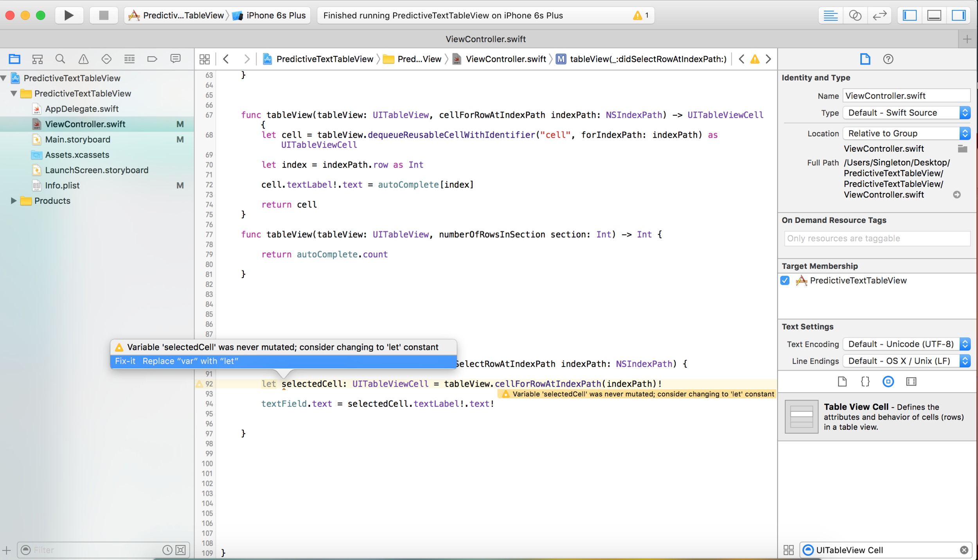The width and height of the screenshot is (978, 560).
Task: Open the tableView method jump bar menu
Action: pyautogui.click(x=642, y=59)
